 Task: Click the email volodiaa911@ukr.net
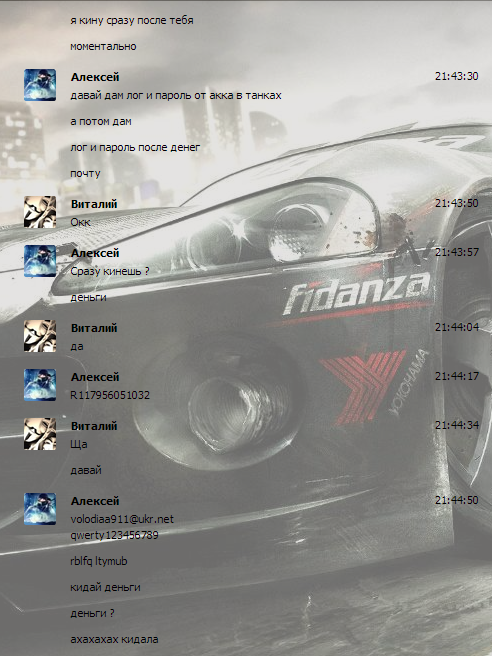(122, 519)
